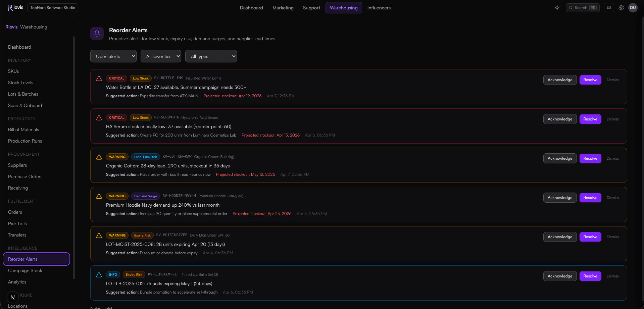Acknowledge the HA Serum low stock alert
The height and width of the screenshot is (309, 644).
click(560, 119)
